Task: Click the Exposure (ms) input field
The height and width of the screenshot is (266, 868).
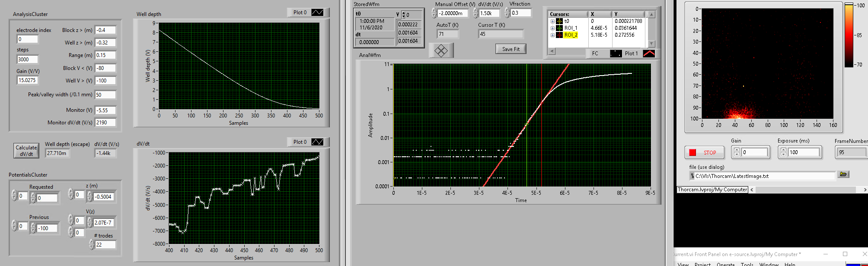Action: [x=803, y=152]
